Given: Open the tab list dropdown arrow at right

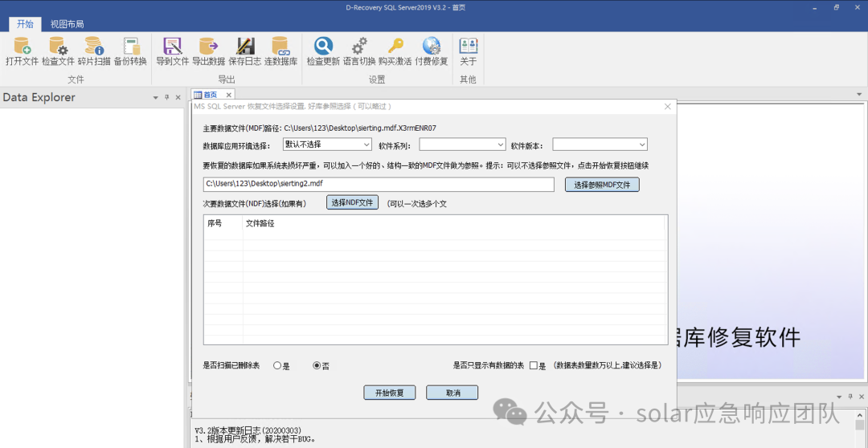Looking at the screenshot, I should click(x=859, y=95).
